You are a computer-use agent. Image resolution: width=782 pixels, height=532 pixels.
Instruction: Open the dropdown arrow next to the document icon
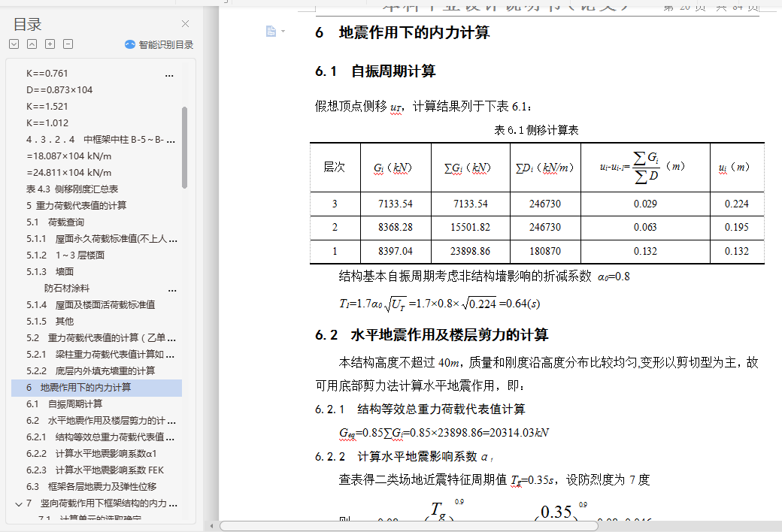point(283,32)
